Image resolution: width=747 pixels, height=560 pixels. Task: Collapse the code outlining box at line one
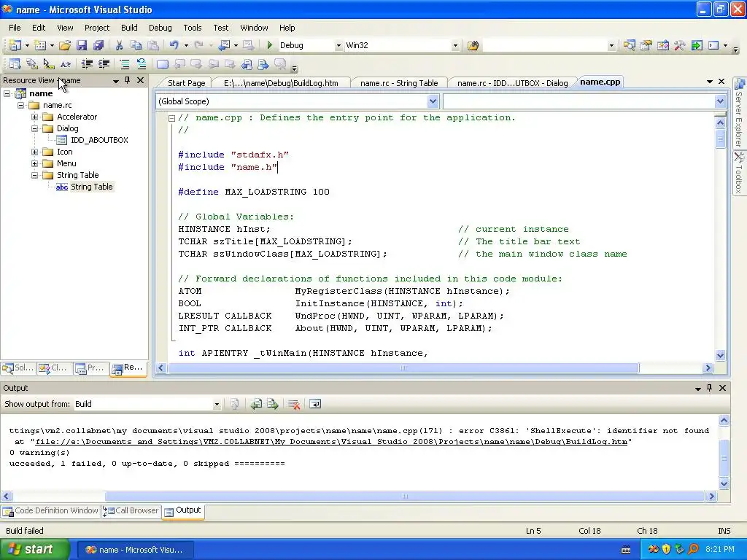tap(171, 118)
